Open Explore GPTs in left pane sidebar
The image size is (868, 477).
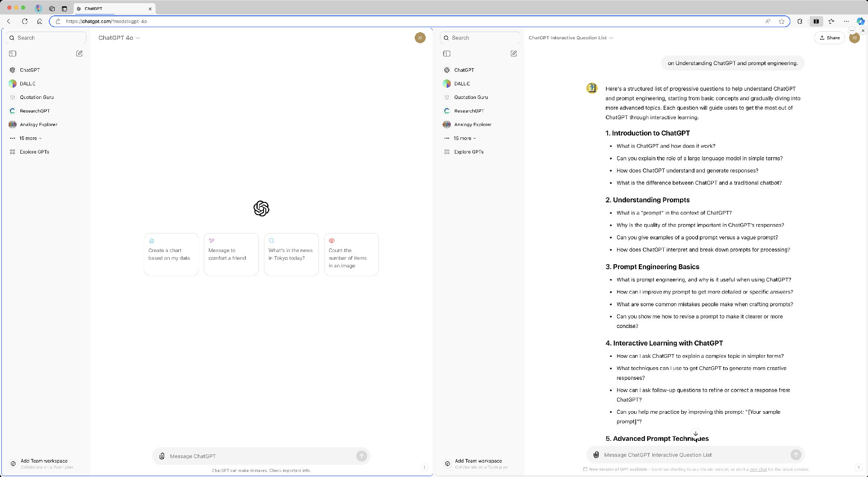(x=34, y=152)
